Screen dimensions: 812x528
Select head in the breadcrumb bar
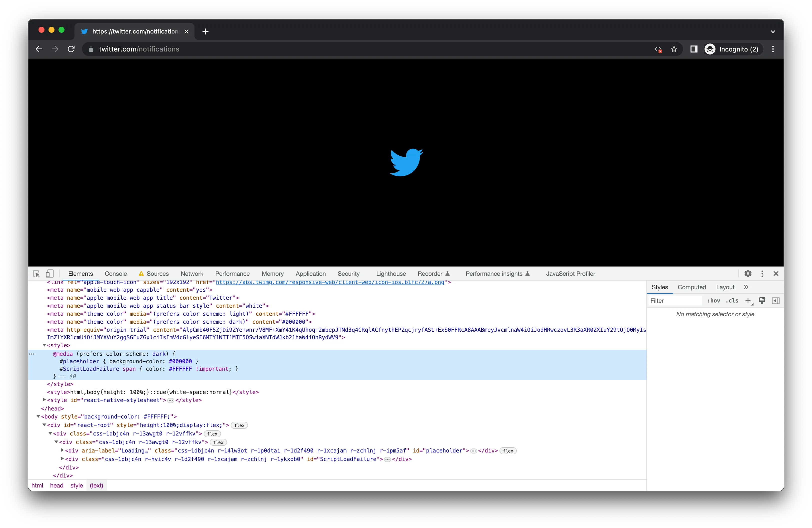pos(57,485)
